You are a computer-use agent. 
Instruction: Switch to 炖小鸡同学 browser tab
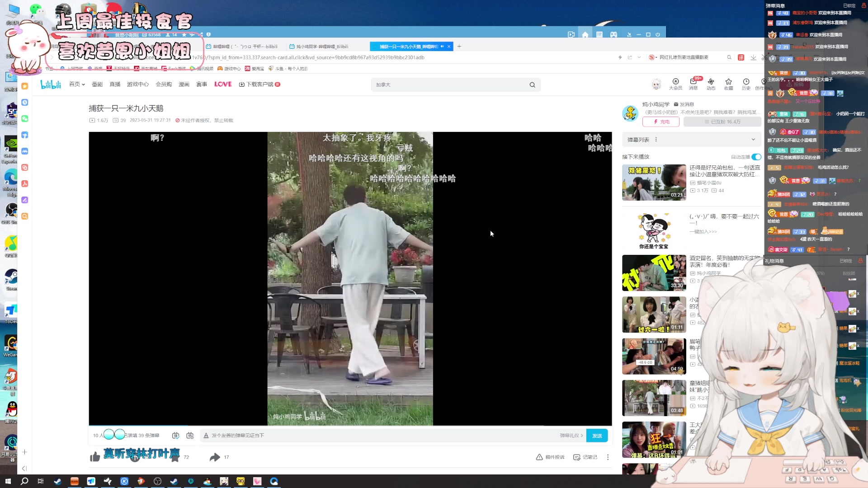(322, 47)
